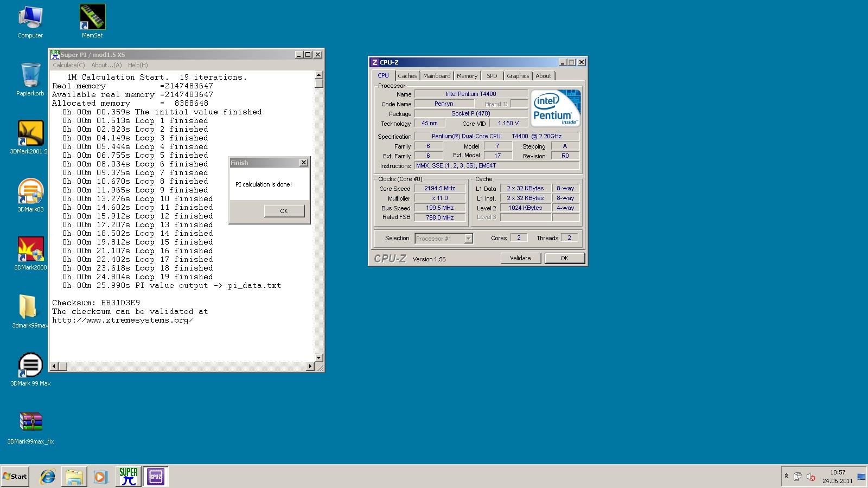Open Windows Explorer from the taskbar
Viewport: 868px width, 488px height.
(x=74, y=477)
